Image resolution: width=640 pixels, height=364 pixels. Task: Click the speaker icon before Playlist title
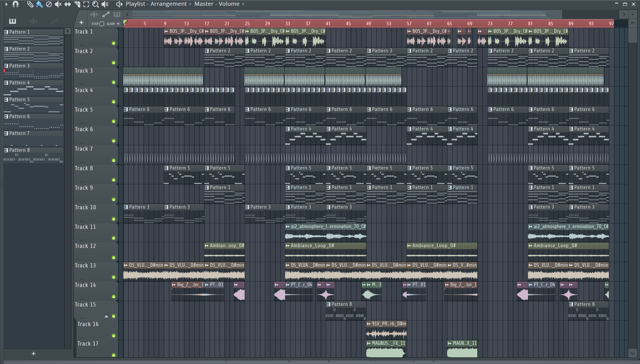point(119,4)
